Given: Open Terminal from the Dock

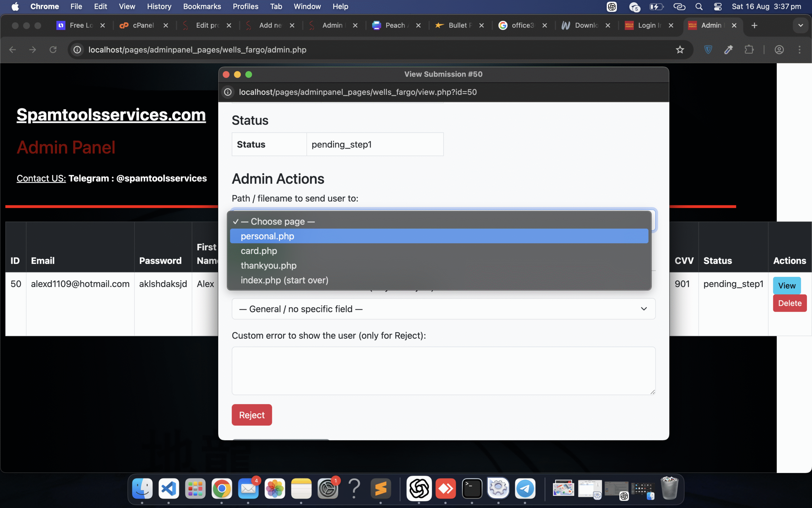Looking at the screenshot, I should (472, 488).
